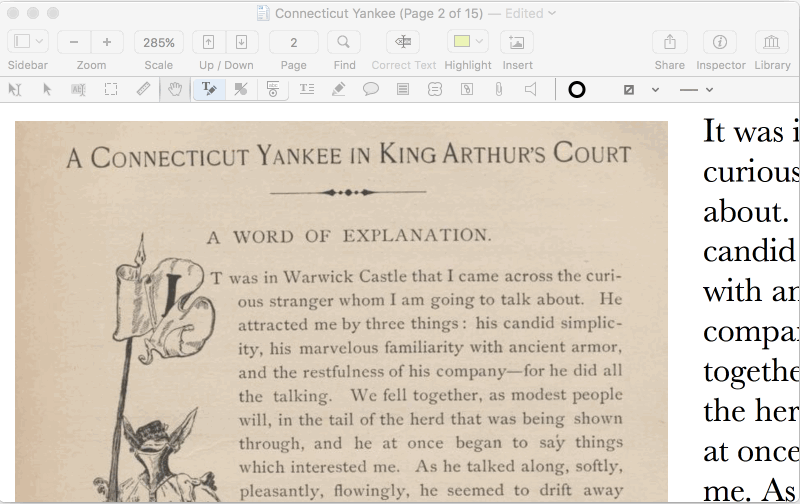Image resolution: width=800 pixels, height=504 pixels.
Task: Activate the Select Rectangle tool
Action: coord(111,90)
